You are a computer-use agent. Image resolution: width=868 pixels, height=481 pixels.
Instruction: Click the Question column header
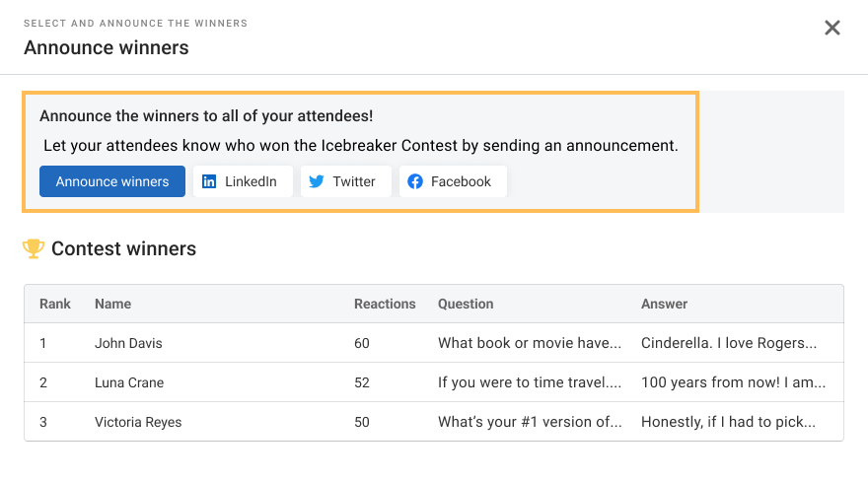(466, 304)
